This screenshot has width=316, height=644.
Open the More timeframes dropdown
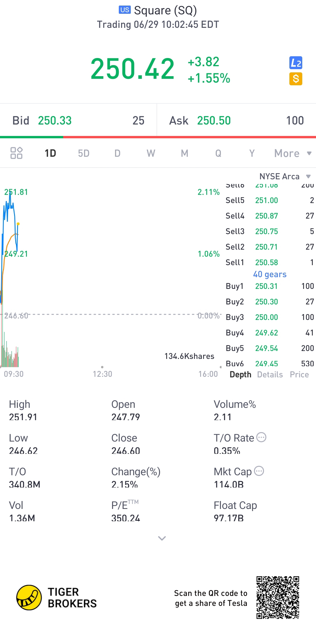[293, 153]
